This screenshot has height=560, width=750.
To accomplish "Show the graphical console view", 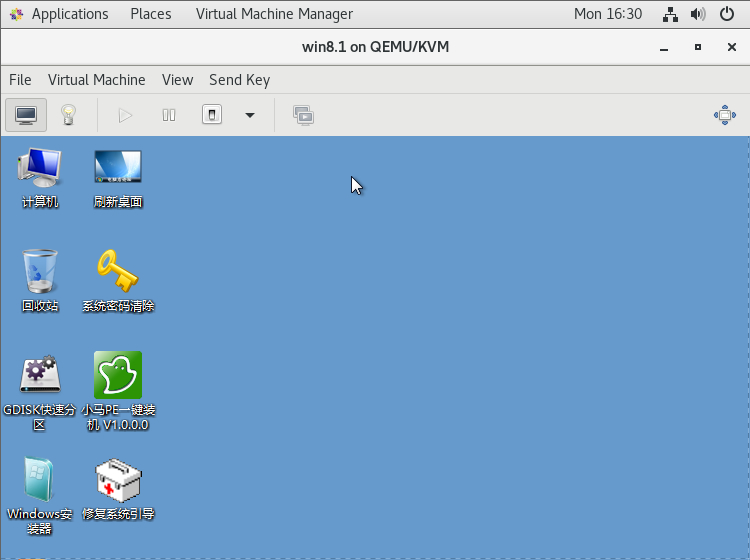I will click(x=26, y=115).
